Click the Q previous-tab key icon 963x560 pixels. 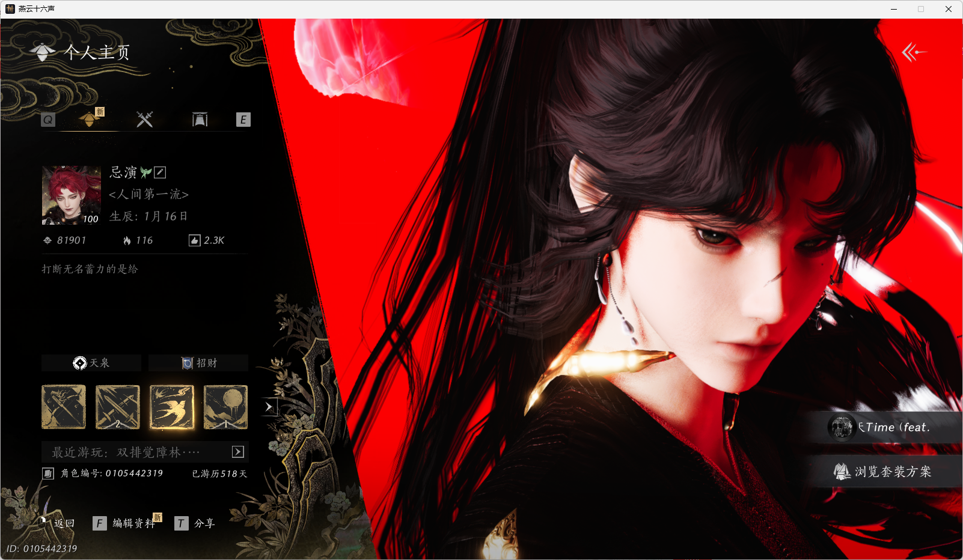(48, 120)
